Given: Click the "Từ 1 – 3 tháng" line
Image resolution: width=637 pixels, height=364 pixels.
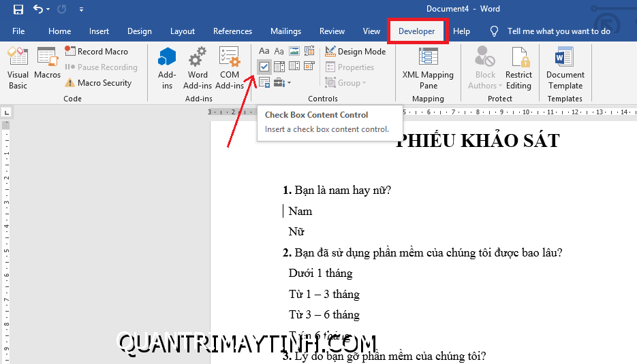Looking at the screenshot, I should click(324, 294).
